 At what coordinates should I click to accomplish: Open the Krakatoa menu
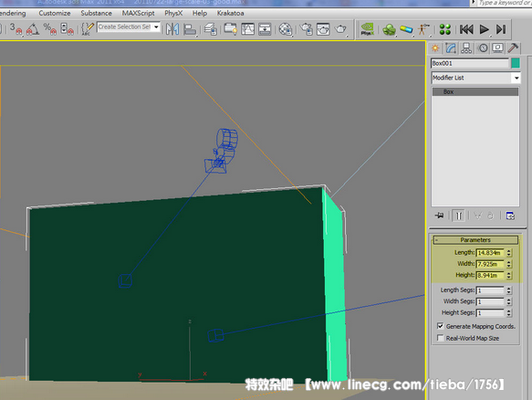230,14
